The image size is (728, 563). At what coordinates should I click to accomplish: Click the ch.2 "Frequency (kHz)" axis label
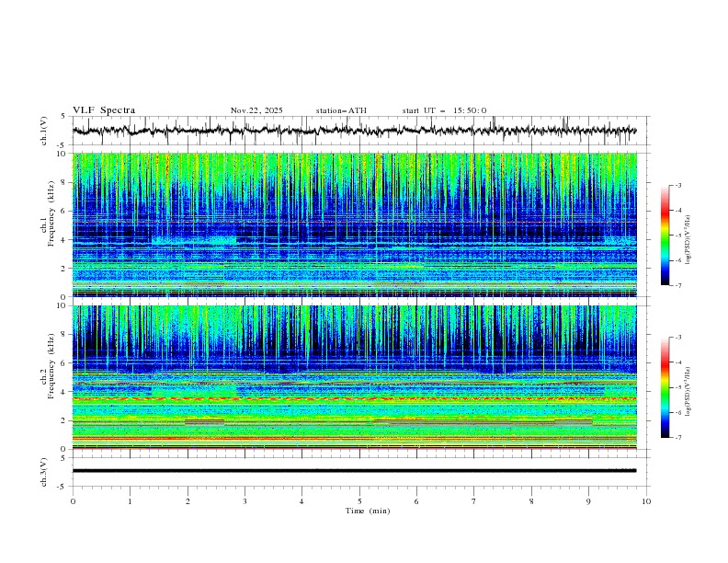tap(51, 365)
